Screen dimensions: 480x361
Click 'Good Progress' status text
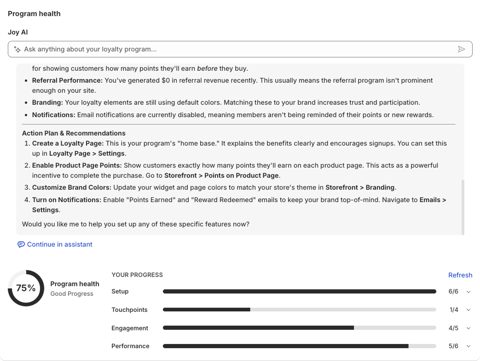tap(72, 294)
